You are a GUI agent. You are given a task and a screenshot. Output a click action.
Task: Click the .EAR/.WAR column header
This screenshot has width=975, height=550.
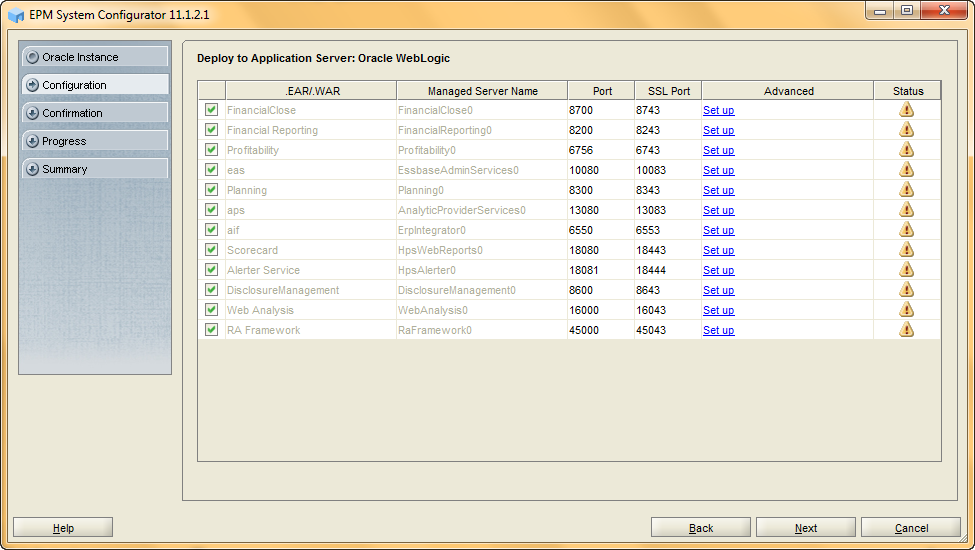tap(312, 91)
